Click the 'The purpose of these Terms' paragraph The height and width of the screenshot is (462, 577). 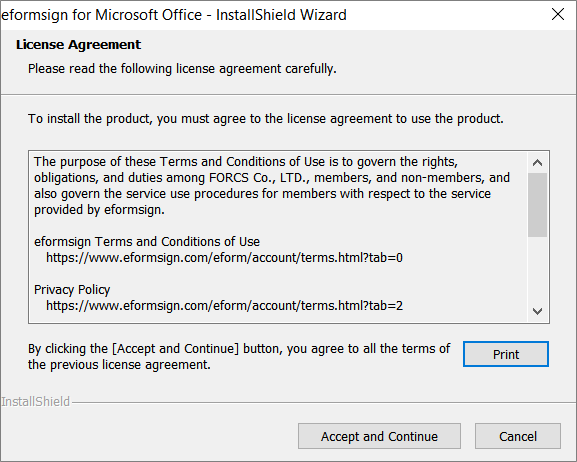(272, 186)
